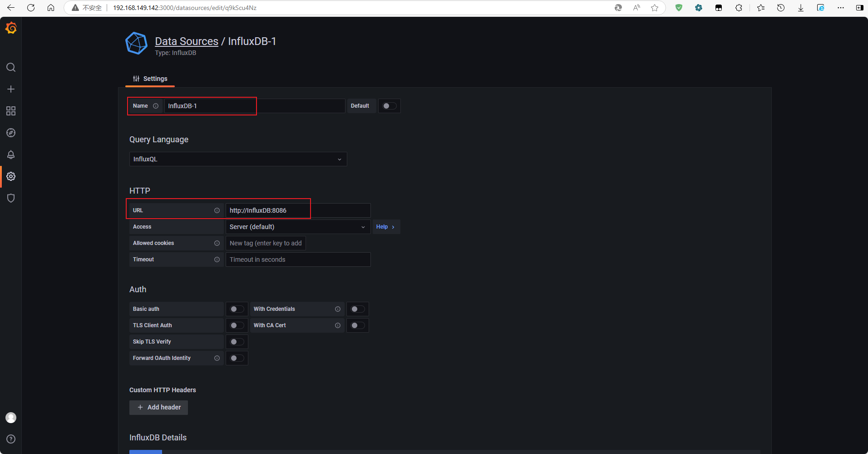Enable the With Credentials switch
Viewport: 868px width, 454px height.
tap(358, 309)
